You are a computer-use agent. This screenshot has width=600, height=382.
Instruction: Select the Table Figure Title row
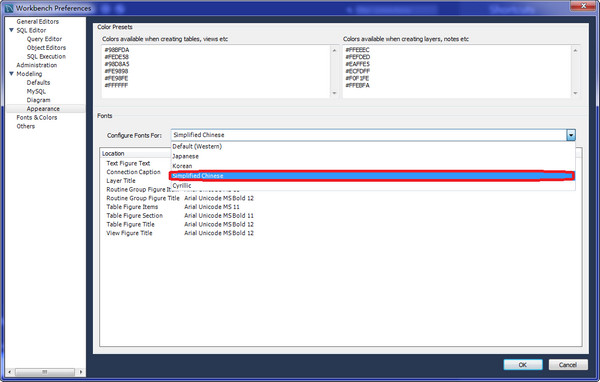pyautogui.click(x=130, y=225)
